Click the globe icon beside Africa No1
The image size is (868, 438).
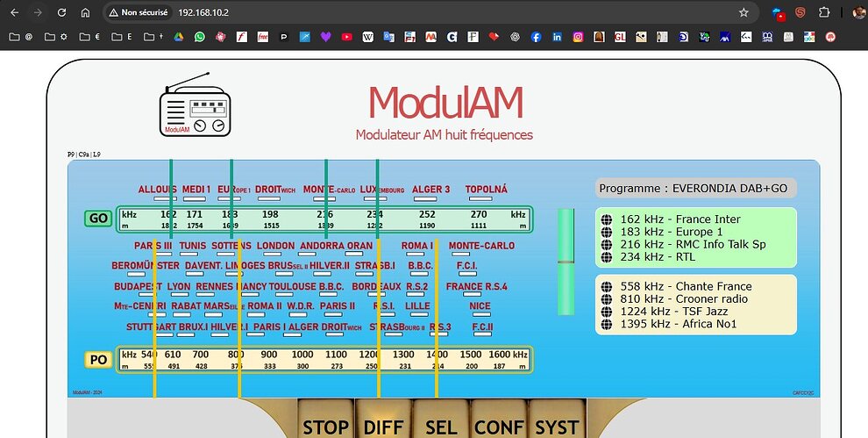[x=606, y=325]
